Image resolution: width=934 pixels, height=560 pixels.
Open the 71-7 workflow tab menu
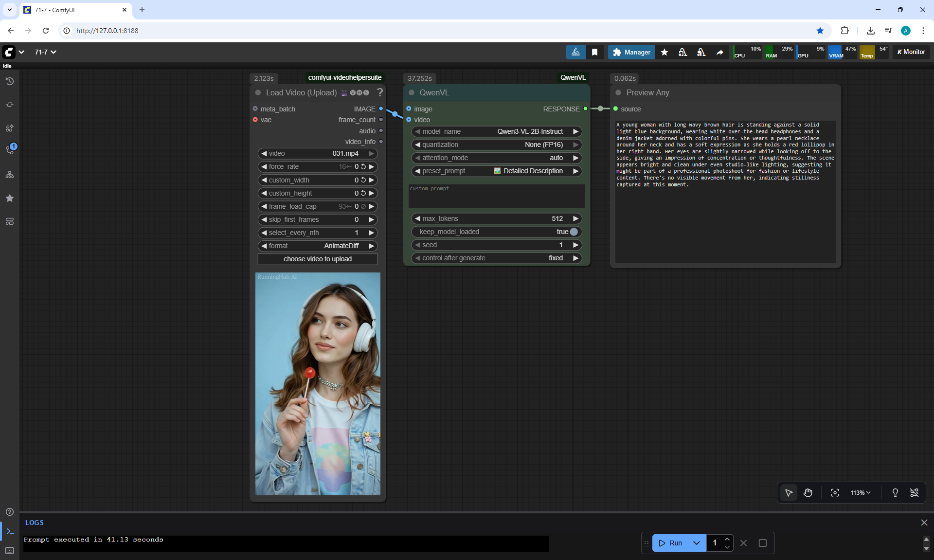(45, 52)
